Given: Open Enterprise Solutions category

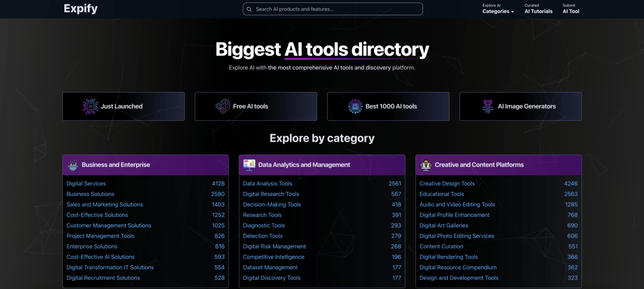Looking at the screenshot, I should click(92, 246).
